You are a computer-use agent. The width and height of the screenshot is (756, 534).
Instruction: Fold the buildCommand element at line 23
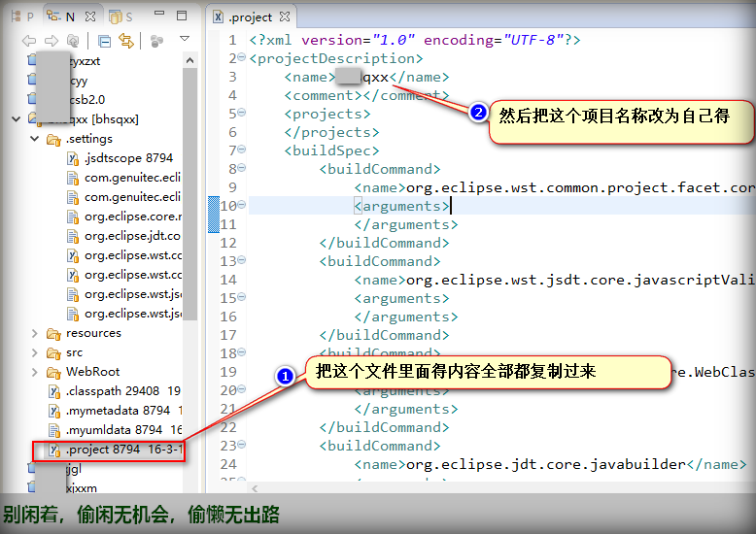pos(242,445)
